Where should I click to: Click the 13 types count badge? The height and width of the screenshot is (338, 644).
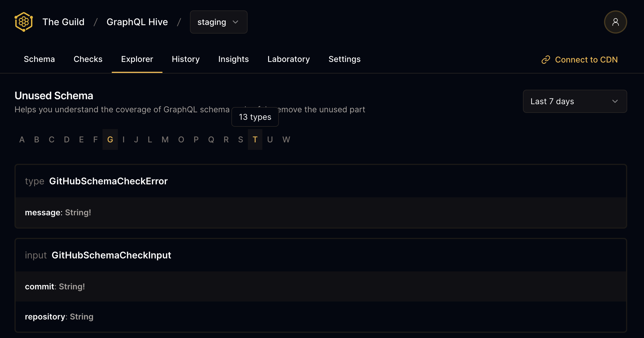(255, 117)
